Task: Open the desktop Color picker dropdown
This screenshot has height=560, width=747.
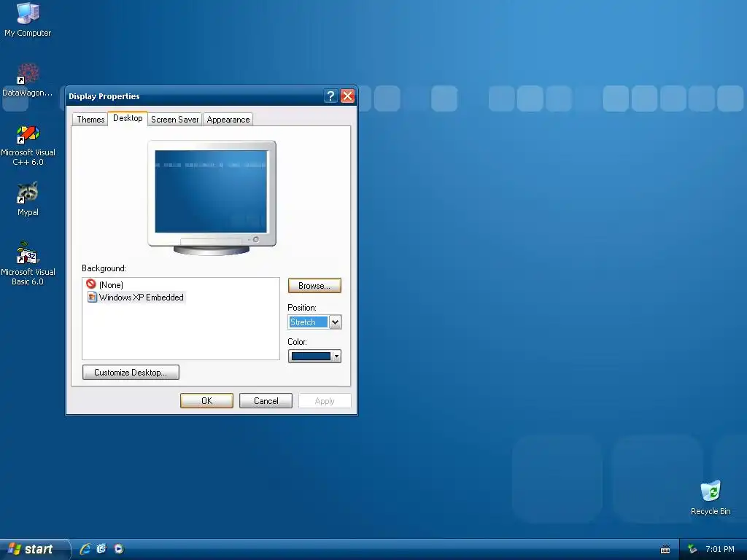Action: pyautogui.click(x=337, y=356)
